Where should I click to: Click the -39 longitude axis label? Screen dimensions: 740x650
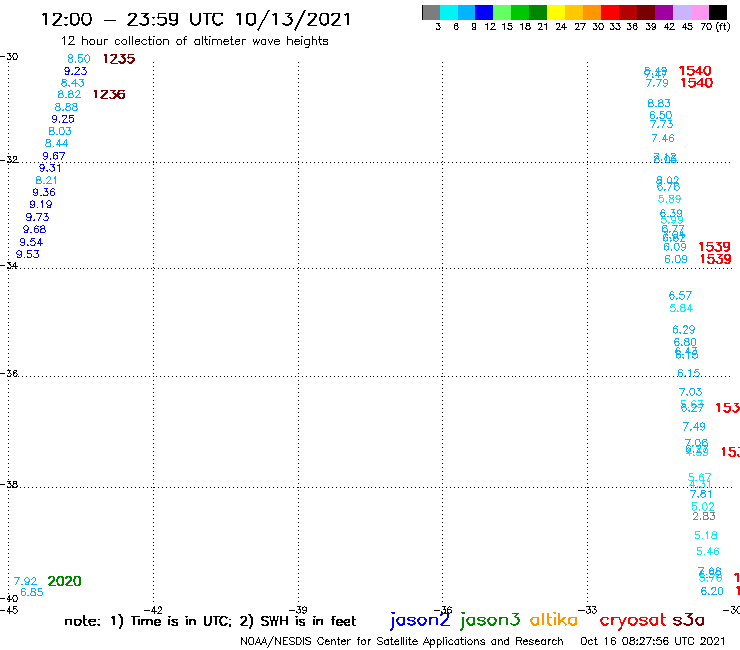[x=299, y=610]
